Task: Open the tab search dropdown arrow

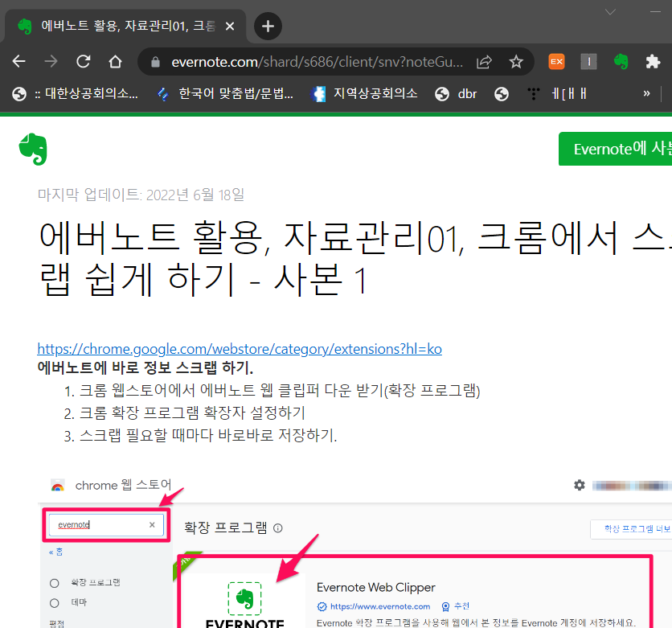Action: click(x=610, y=12)
